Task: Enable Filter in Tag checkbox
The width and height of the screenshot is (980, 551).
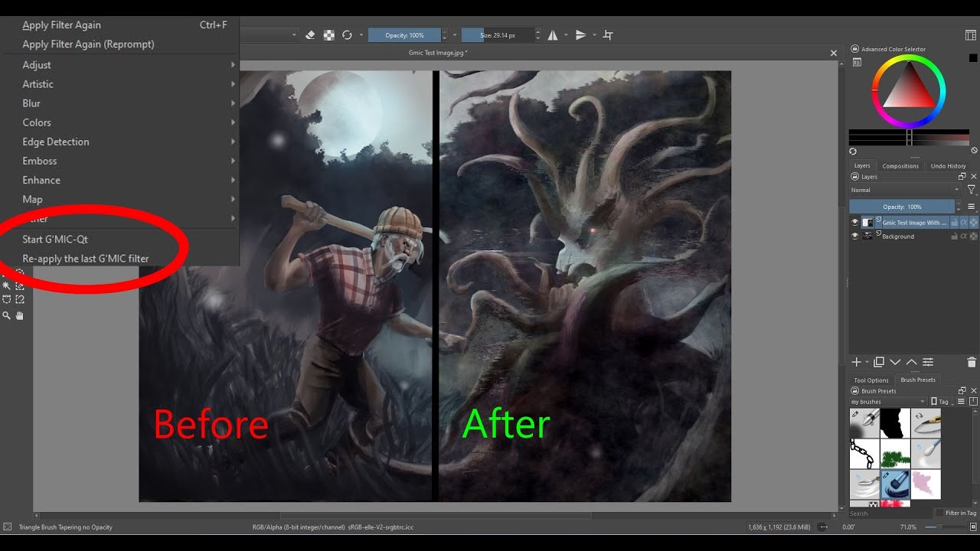Action: pos(939,513)
